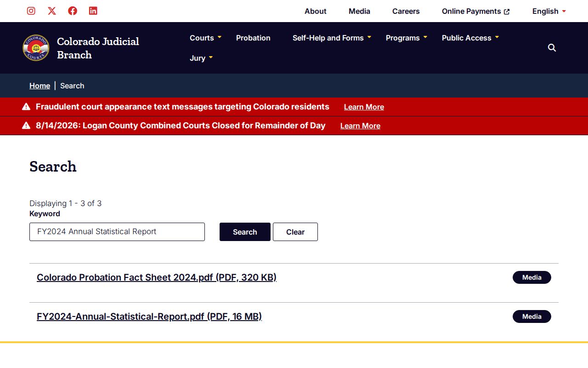Screen dimensions: 588x368
Task: Open FY2024-Annual-Statistical-Report.pdf
Action: (149, 316)
